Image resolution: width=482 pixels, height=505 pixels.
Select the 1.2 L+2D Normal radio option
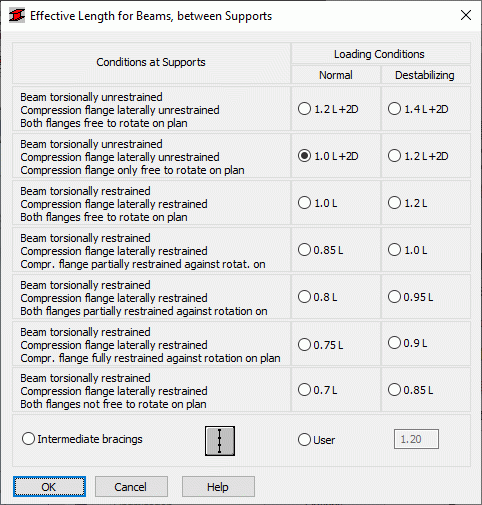click(x=328, y=109)
